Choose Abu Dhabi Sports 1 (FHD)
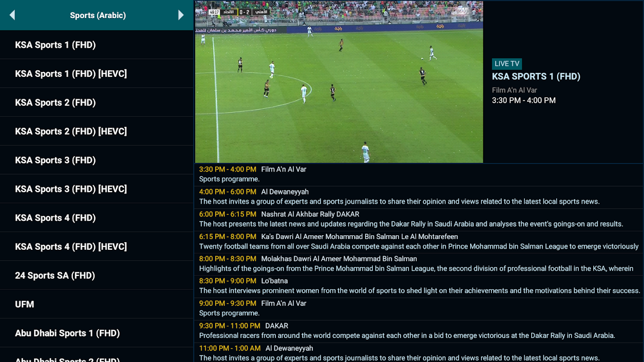Screen dimensions: 644x362 click(x=96, y=333)
